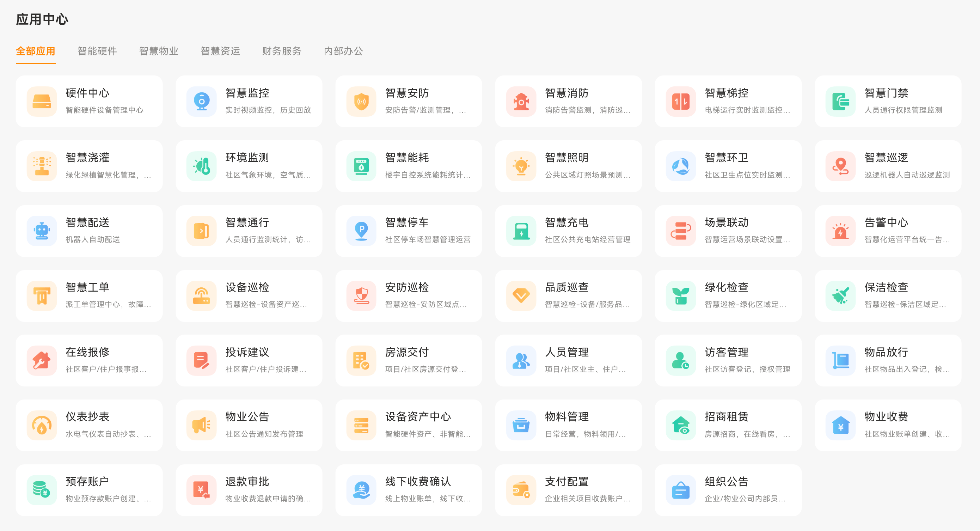Go to the 智慧资运 tab
Viewport: 980px width, 531px height.
220,51
